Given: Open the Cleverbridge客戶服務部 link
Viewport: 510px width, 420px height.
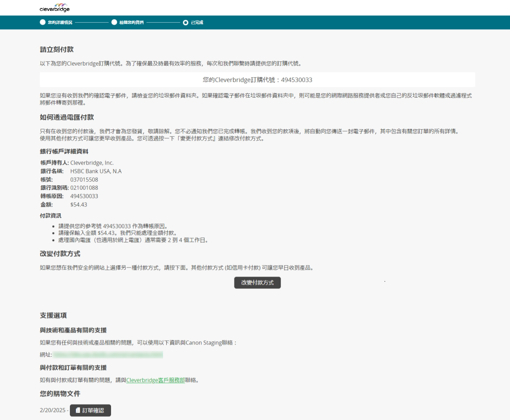Looking at the screenshot, I should pos(156,380).
